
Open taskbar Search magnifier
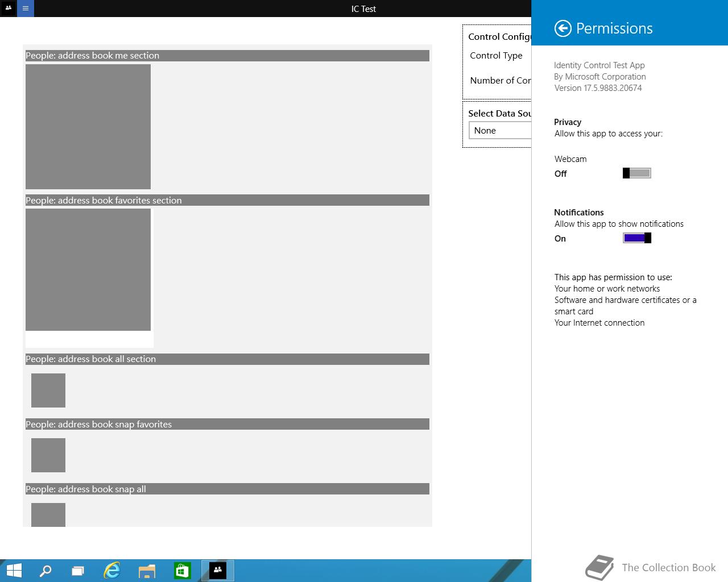[x=45, y=571]
